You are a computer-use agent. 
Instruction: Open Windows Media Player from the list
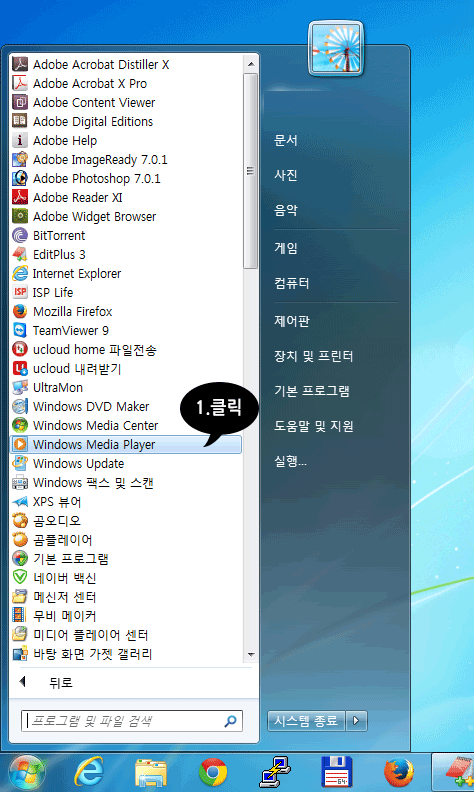click(x=126, y=444)
